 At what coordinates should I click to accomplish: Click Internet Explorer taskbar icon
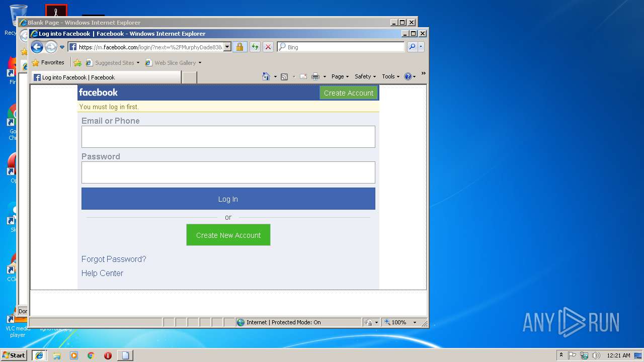click(39, 355)
